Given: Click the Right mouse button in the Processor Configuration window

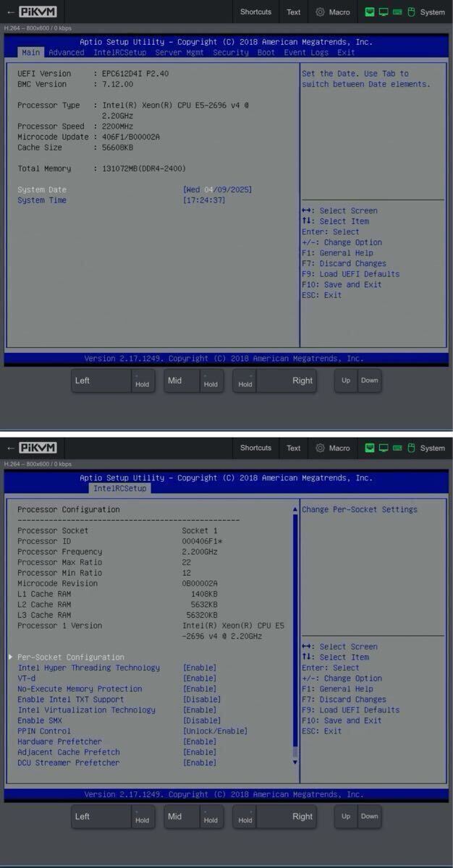Looking at the screenshot, I should [287, 817].
